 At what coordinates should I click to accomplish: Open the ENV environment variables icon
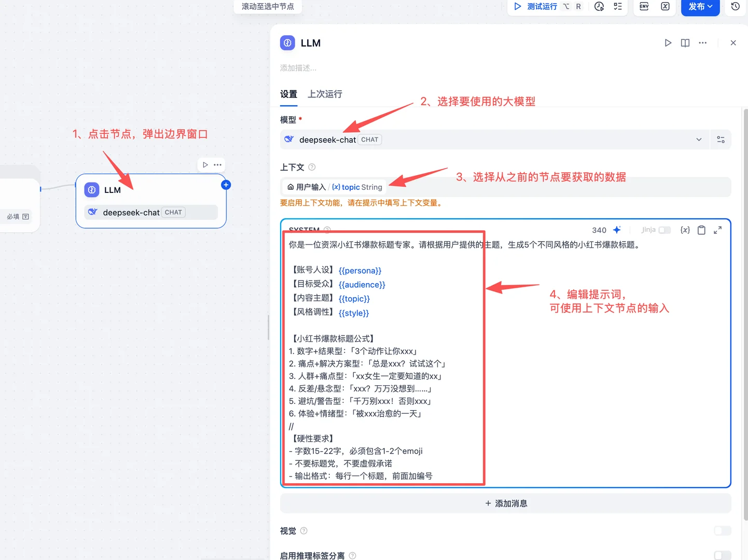644,6
